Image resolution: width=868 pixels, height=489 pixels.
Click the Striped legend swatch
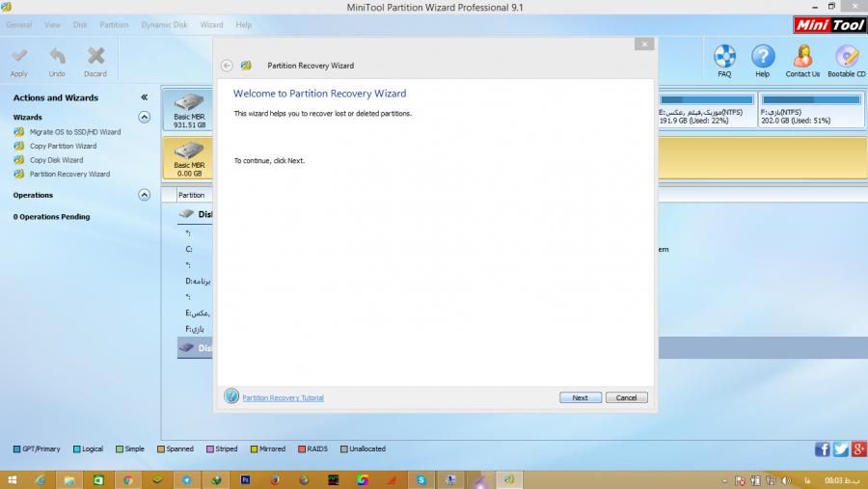(x=210, y=449)
